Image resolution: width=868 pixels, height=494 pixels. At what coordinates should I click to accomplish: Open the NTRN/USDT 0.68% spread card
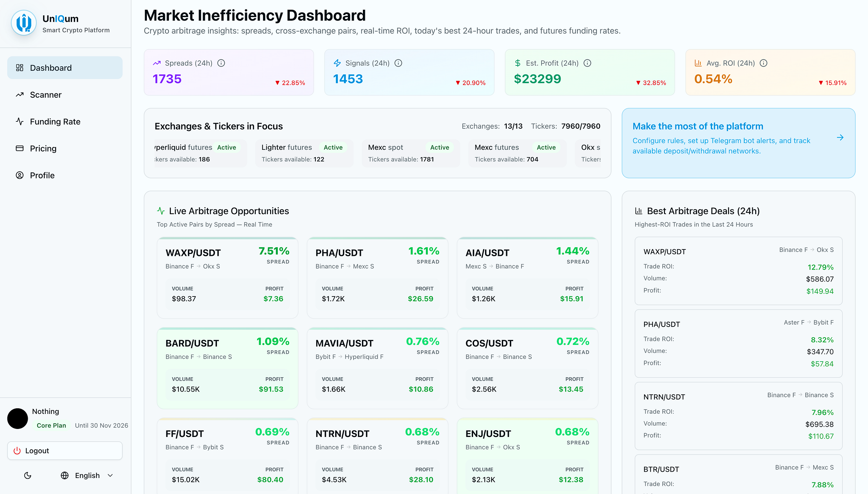coord(377,456)
